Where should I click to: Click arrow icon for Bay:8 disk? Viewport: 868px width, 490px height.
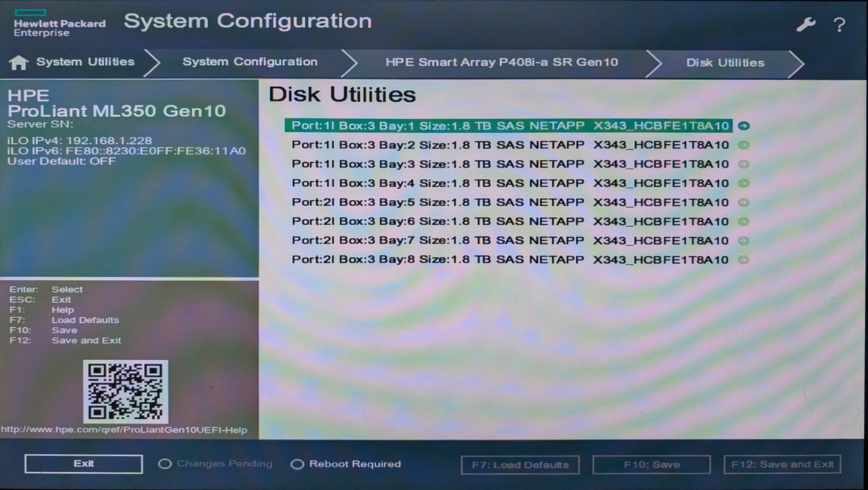point(743,260)
